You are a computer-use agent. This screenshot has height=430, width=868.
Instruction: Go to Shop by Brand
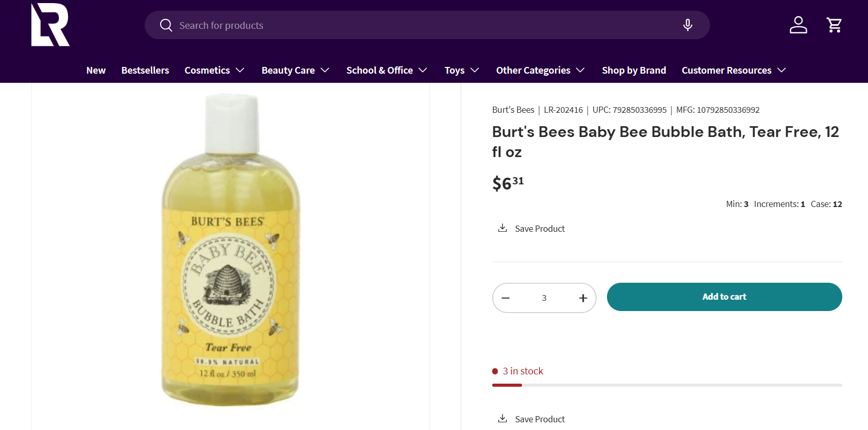[634, 70]
